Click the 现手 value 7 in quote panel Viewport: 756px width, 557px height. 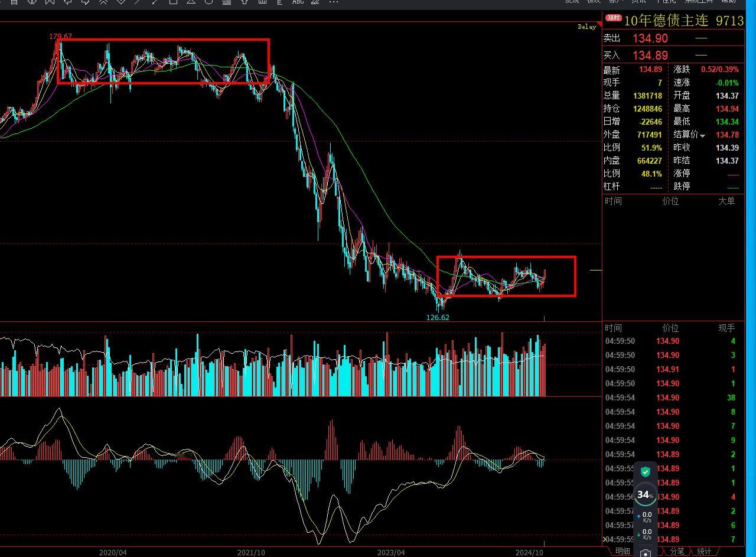click(660, 83)
